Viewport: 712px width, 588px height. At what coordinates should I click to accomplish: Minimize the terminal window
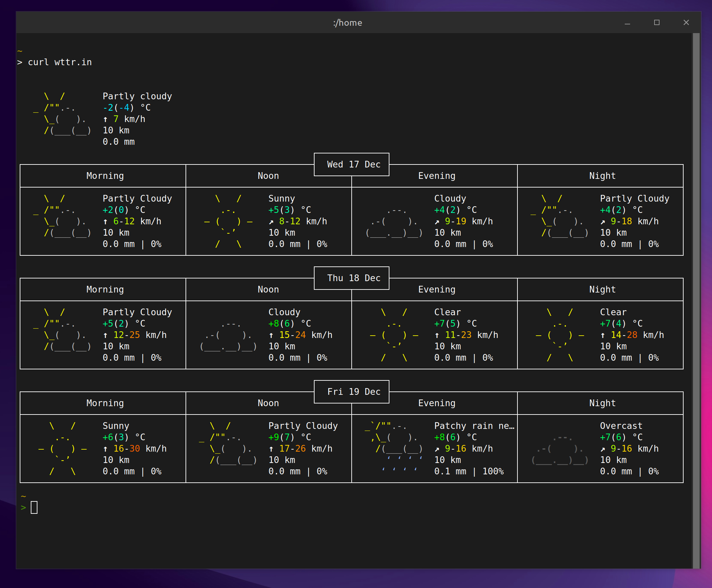[x=627, y=22]
